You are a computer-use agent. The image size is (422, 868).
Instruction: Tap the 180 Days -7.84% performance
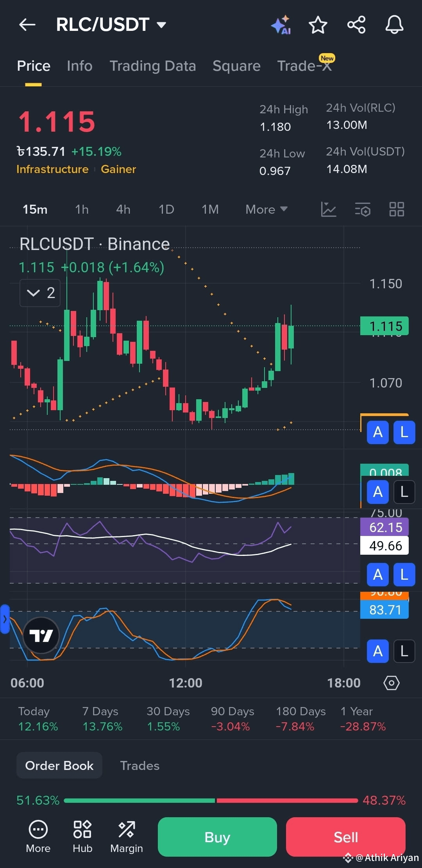tap(301, 719)
